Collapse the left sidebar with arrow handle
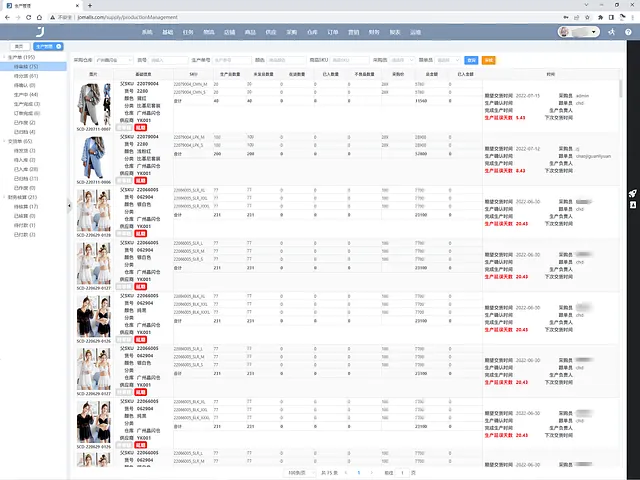This screenshot has width=640, height=480. pyautogui.click(x=69, y=206)
